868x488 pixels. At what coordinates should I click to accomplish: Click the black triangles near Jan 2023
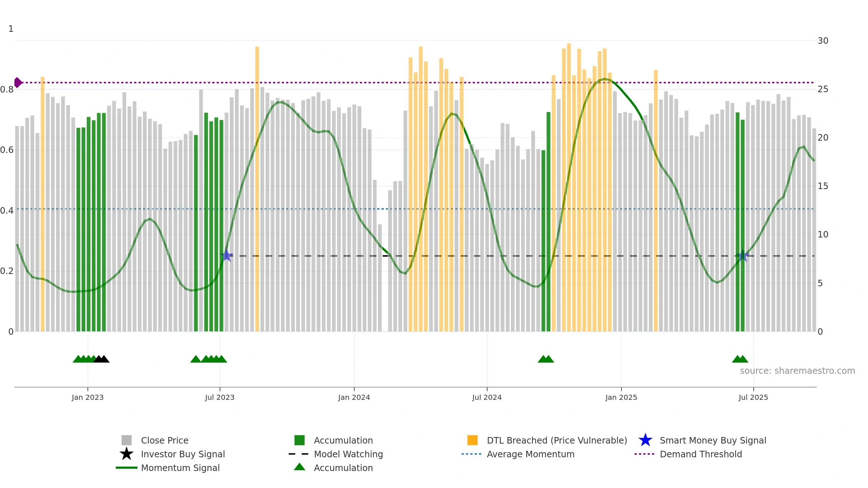pos(101,359)
